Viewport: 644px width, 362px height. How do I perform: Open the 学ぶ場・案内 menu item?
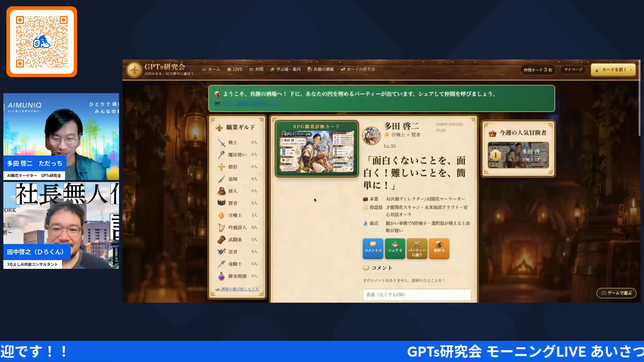tap(285, 69)
